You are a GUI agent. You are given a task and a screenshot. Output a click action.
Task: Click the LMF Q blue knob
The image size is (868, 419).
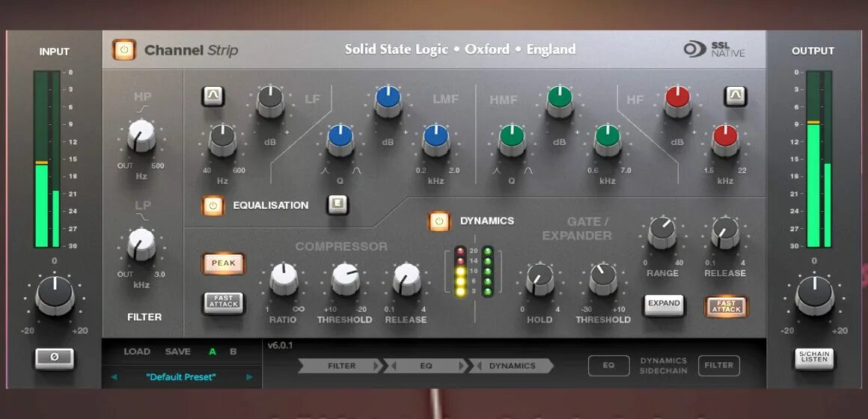[340, 140]
